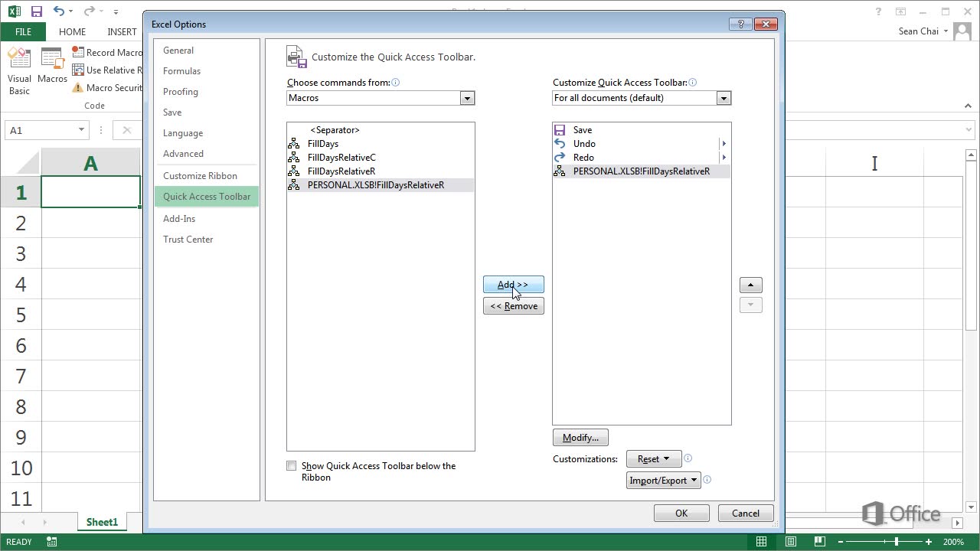Screen dimensions: 980x551
Task: Click the Undo icon in toolbar list
Action: [x=560, y=144]
